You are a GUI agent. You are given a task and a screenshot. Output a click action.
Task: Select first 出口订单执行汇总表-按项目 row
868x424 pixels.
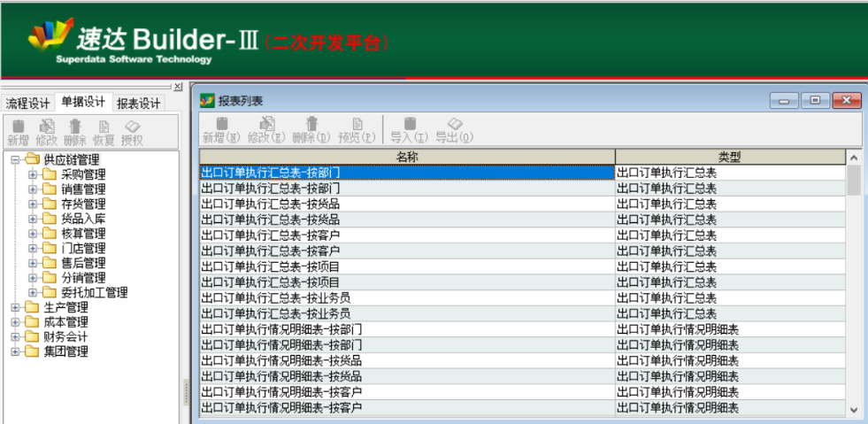coord(407,266)
